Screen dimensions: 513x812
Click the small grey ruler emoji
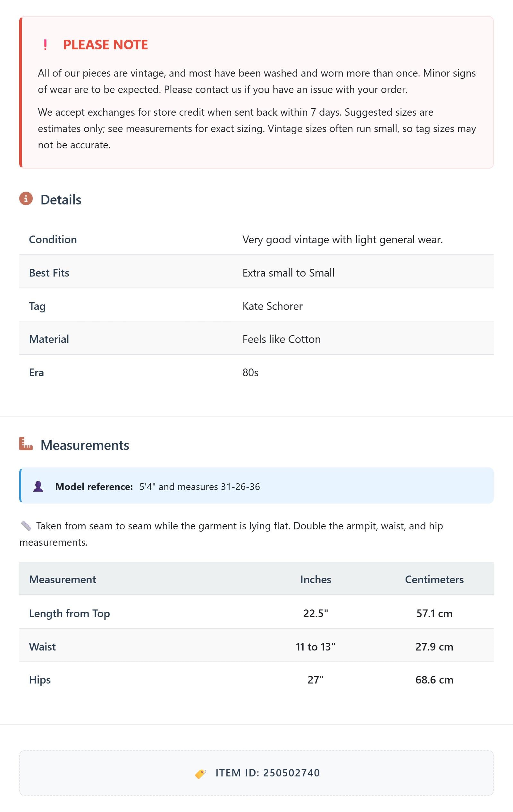pos(26,526)
